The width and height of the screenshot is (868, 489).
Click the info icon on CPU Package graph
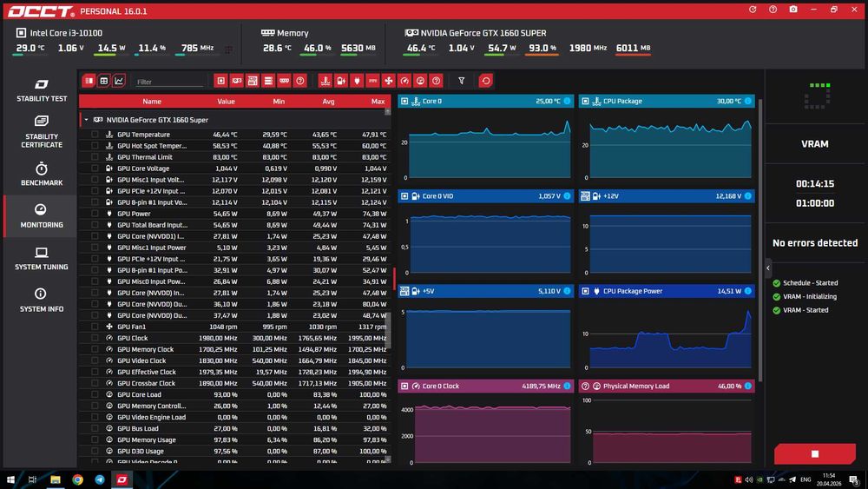click(x=748, y=101)
